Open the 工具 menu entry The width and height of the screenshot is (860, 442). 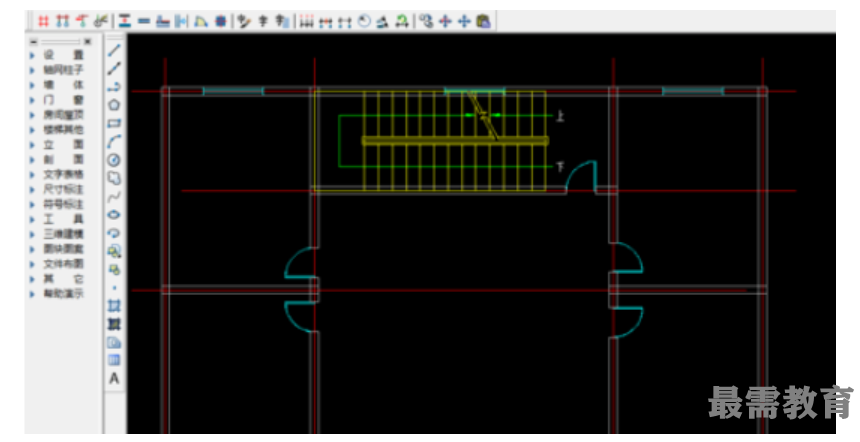click(x=64, y=219)
